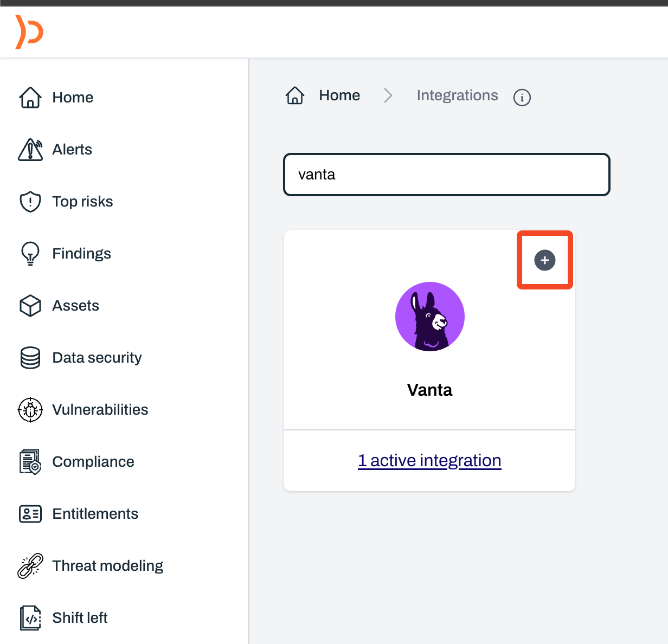Open Home via sidebar house icon
The width and height of the screenshot is (668, 644).
[x=30, y=98]
